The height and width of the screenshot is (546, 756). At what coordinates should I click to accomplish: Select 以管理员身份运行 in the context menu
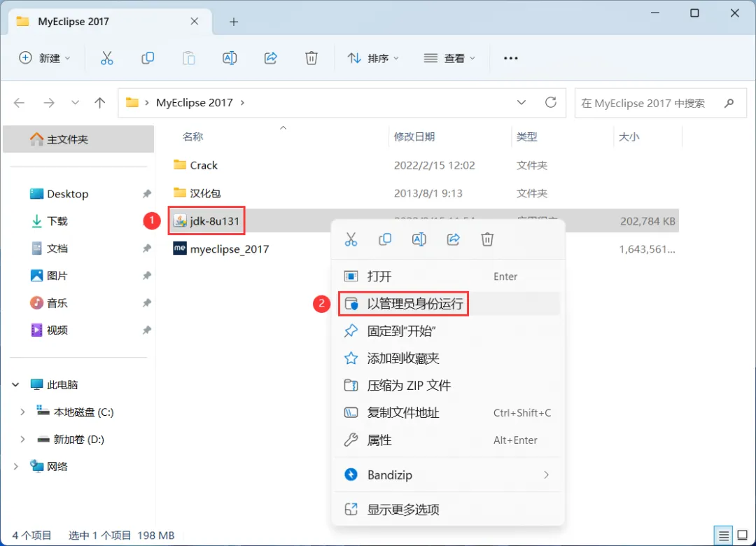(448, 304)
